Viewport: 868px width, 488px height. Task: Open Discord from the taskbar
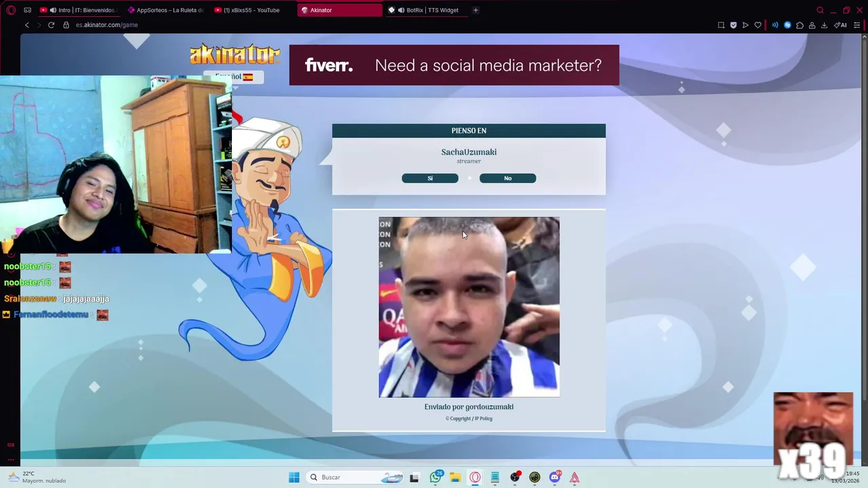tap(555, 477)
